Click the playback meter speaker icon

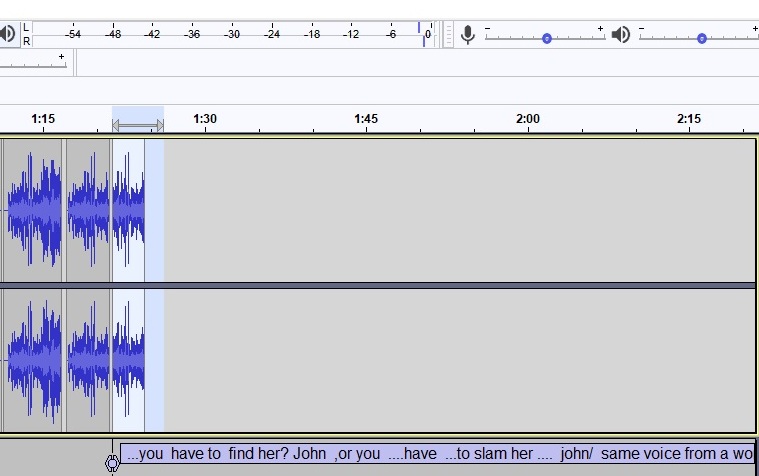click(7, 34)
